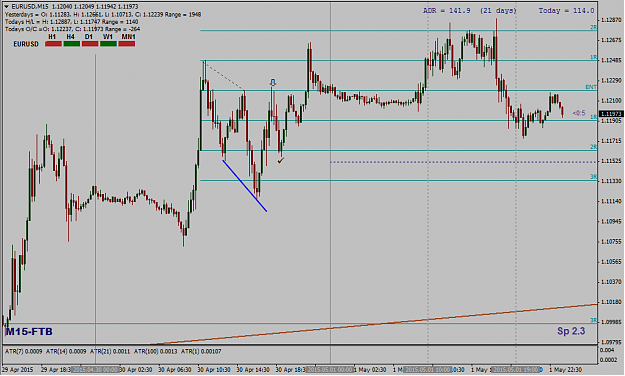625x376 pixels.
Task: Click the ATR(14) 0.0009 indicator value
Action: click(66, 352)
